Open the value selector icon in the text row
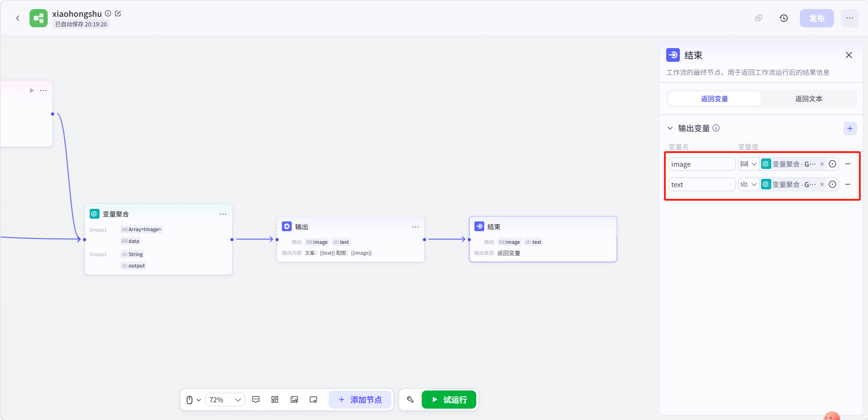This screenshot has width=868, height=420. [833, 184]
